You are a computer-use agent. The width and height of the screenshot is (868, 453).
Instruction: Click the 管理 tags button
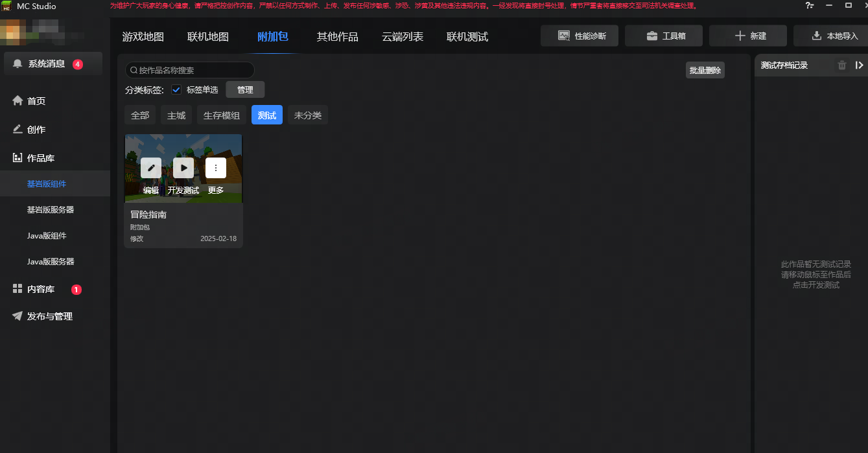click(245, 89)
